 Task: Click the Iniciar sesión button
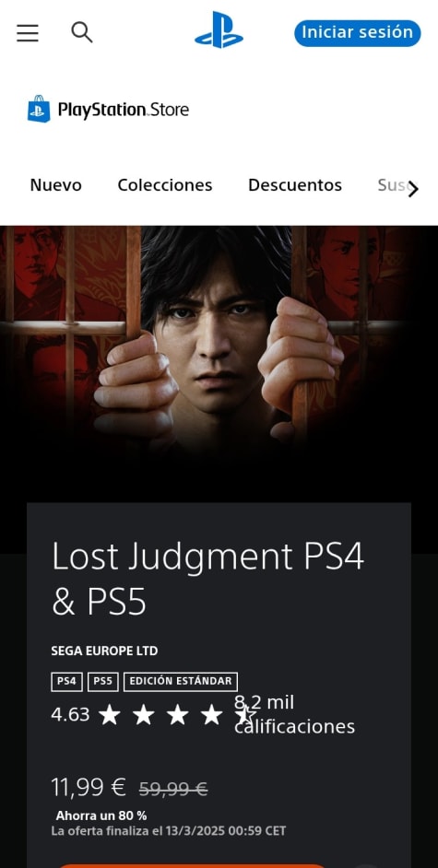358,32
